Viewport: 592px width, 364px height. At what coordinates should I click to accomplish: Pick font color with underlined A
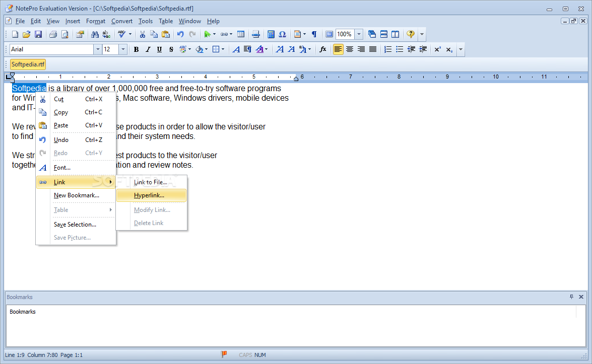click(x=259, y=49)
